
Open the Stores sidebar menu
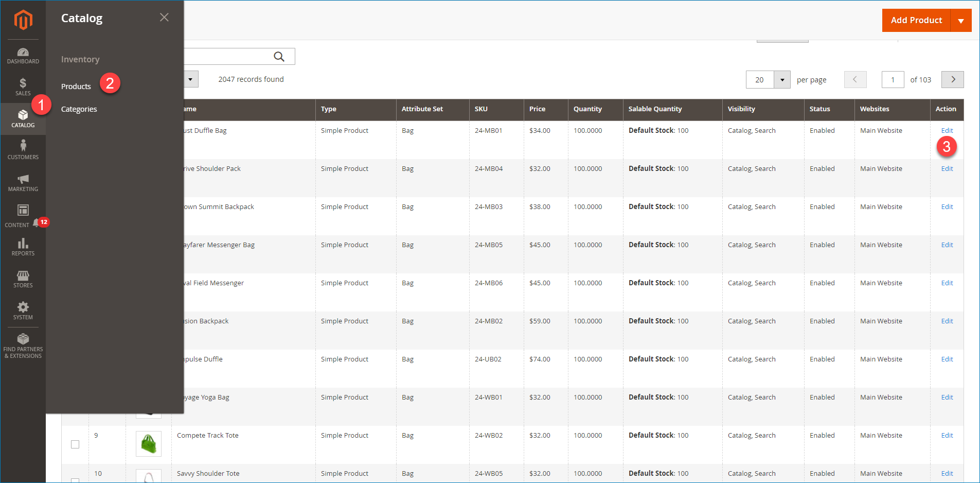[23, 279]
